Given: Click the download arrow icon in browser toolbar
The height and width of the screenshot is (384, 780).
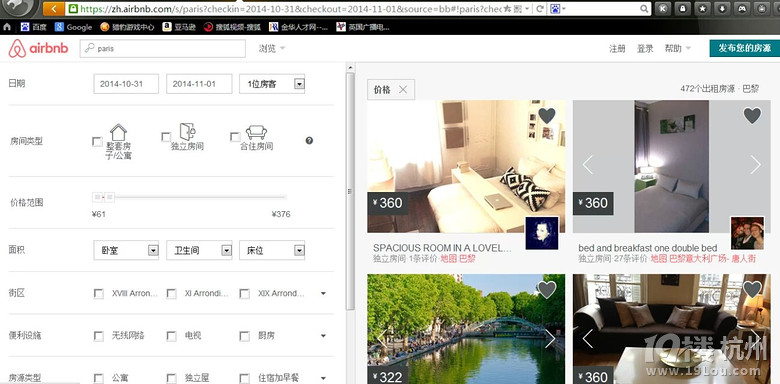Looking at the screenshot, I should (722, 8).
